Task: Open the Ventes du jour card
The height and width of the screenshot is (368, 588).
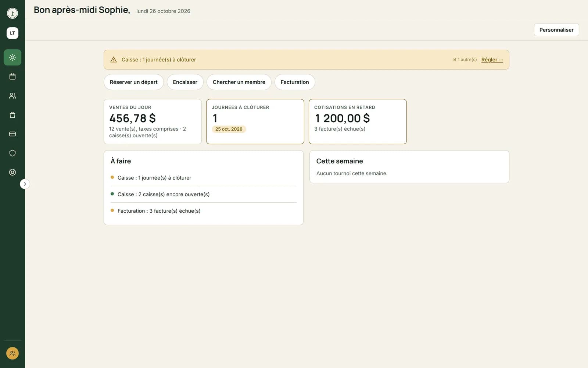Action: pos(153,121)
